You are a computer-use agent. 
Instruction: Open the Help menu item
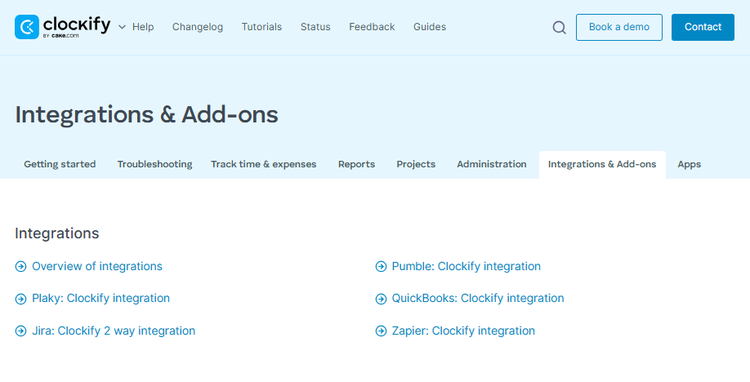tap(143, 27)
